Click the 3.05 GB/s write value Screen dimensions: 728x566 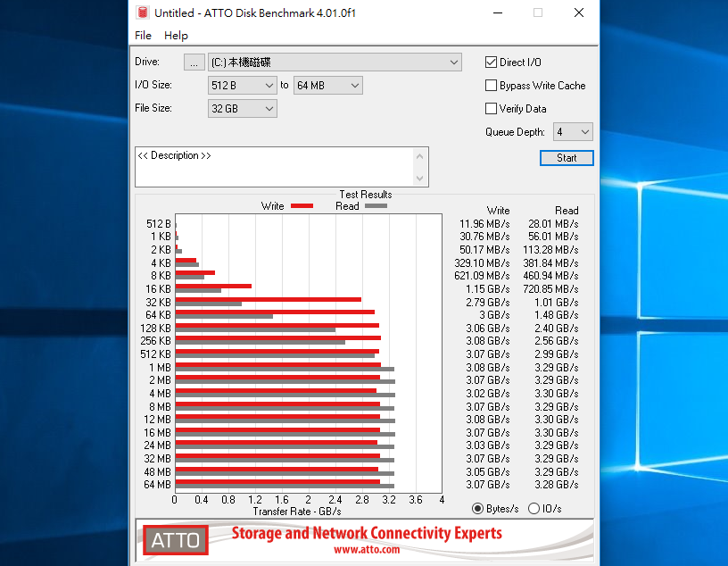tap(488, 472)
